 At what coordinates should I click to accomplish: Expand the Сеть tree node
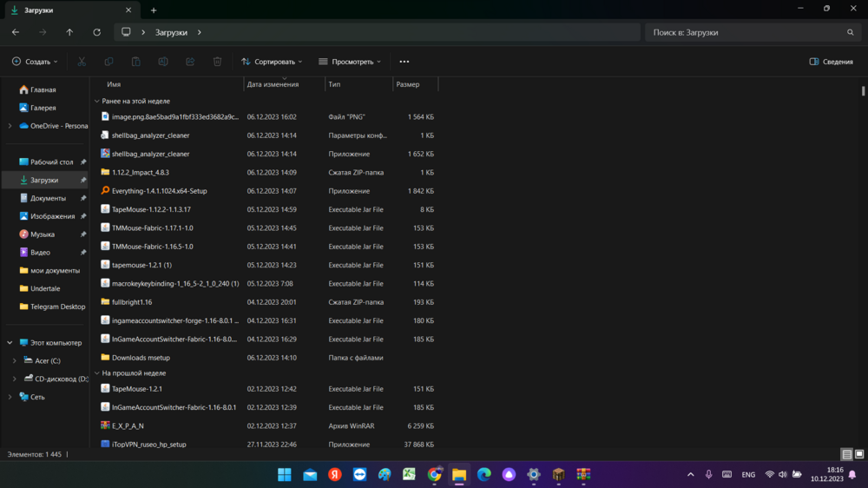click(10, 397)
